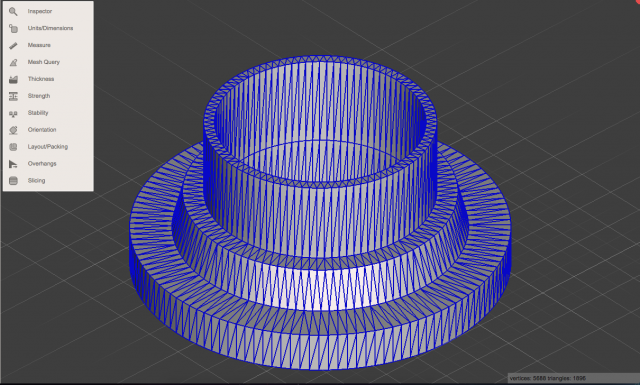The height and width of the screenshot is (385, 640).
Task: Click the vertices and triangles status bar
Action: [x=573, y=378]
